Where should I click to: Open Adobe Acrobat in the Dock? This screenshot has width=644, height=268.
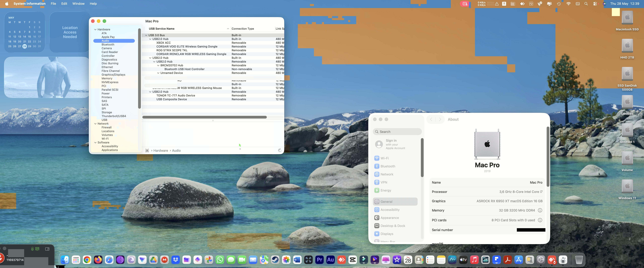(508, 260)
